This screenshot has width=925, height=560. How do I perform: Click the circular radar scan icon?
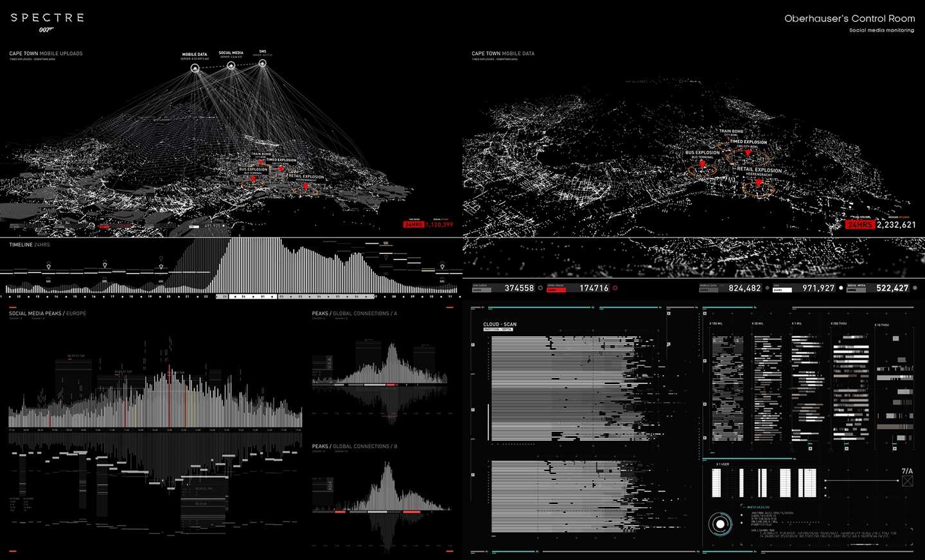click(x=721, y=523)
